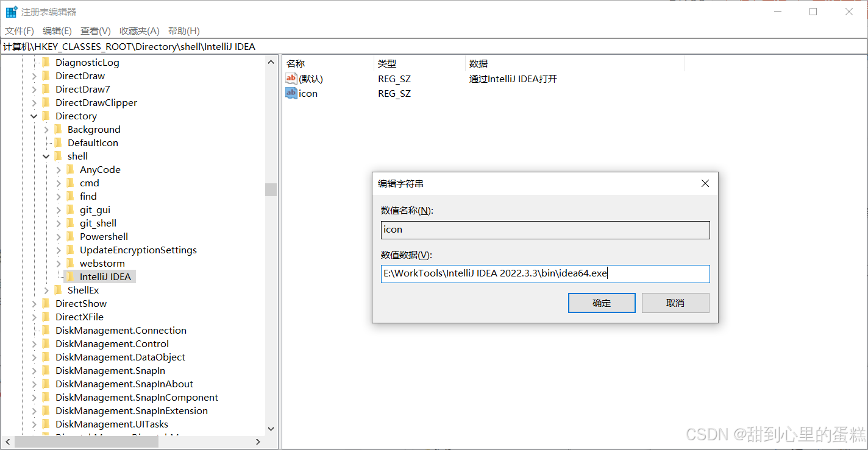
Task: Expand the AnyCode tree node
Action: coord(59,169)
